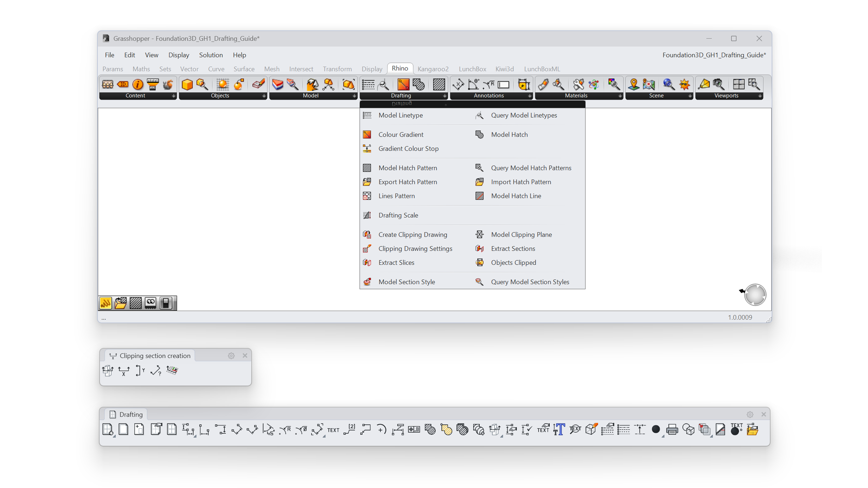
Task: Click hatch preview icon on canvas toolbar
Action: 135,303
